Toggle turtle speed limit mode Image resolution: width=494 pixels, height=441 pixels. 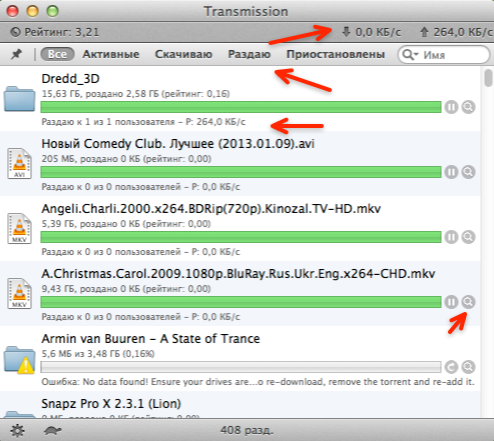click(x=53, y=430)
